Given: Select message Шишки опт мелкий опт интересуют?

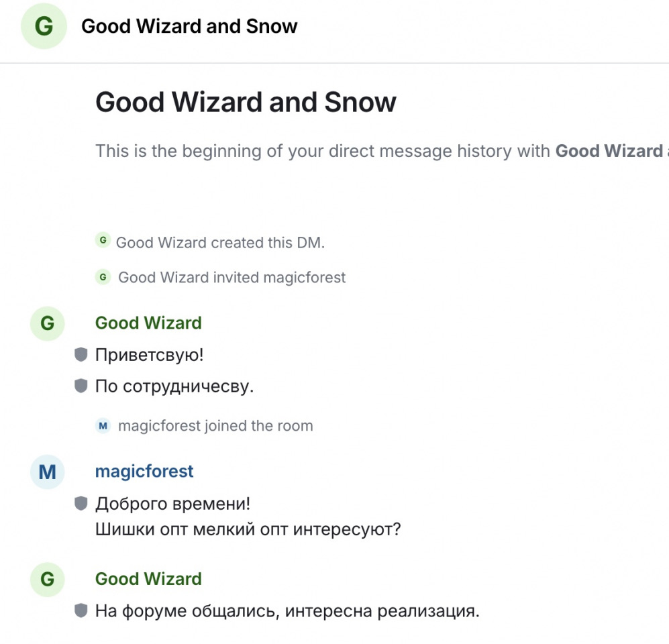Looking at the screenshot, I should (248, 529).
